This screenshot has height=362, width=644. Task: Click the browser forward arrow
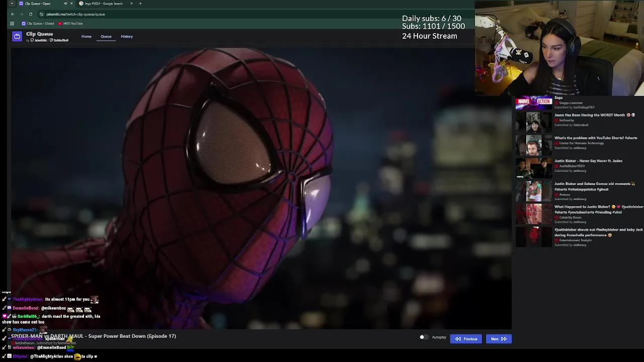[x=22, y=14]
